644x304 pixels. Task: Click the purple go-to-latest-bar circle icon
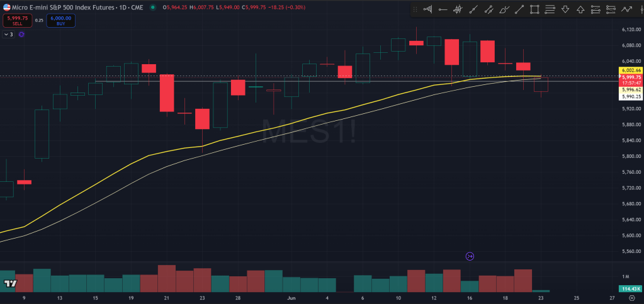point(470,256)
